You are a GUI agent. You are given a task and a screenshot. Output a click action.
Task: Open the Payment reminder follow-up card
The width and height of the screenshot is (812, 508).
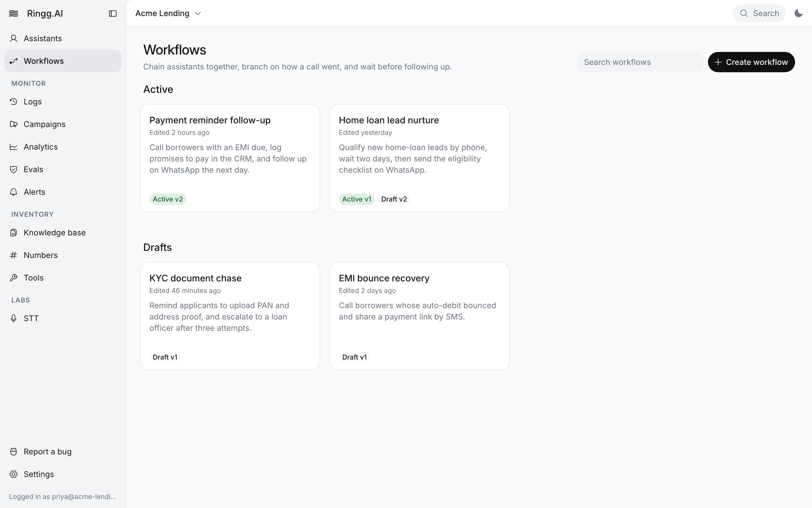(x=230, y=158)
